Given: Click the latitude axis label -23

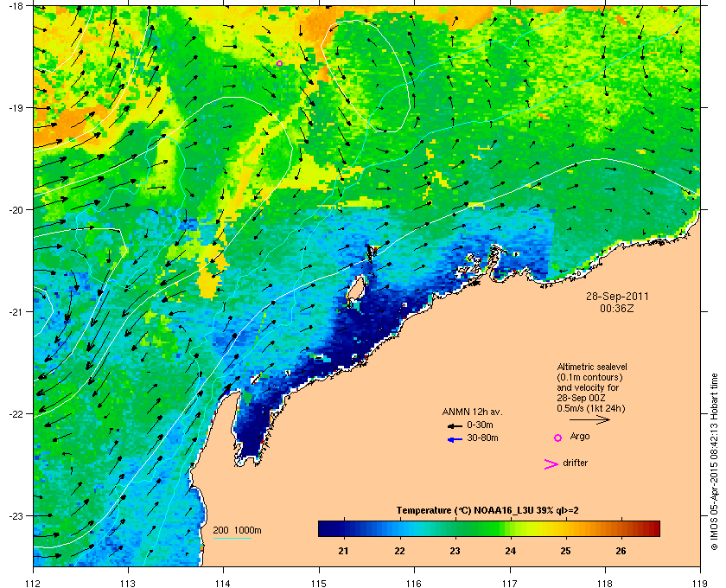Looking at the screenshot, I should tap(16, 515).
